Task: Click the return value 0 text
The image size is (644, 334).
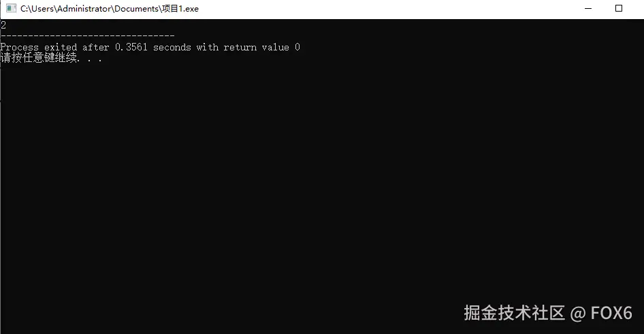Action: click(x=261, y=47)
